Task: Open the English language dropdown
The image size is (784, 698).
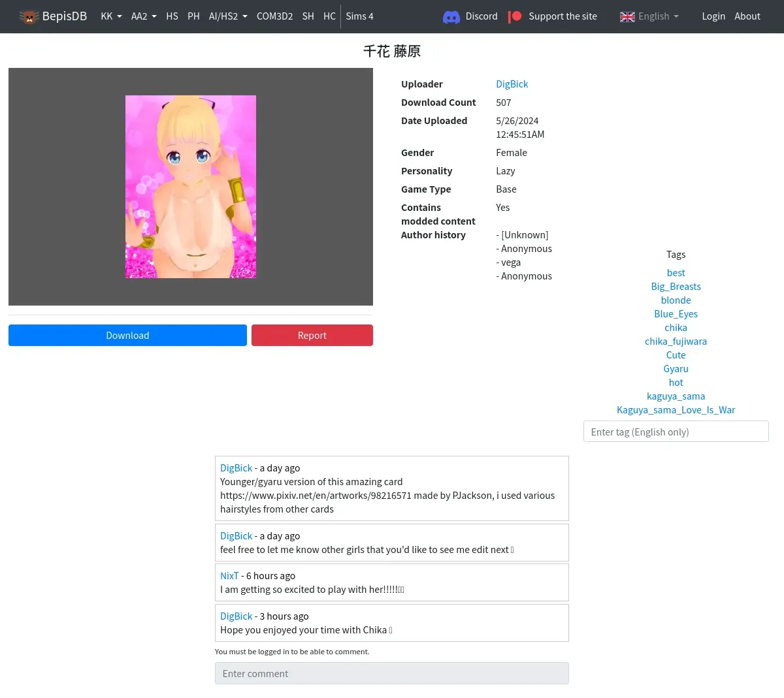Action: pos(659,16)
